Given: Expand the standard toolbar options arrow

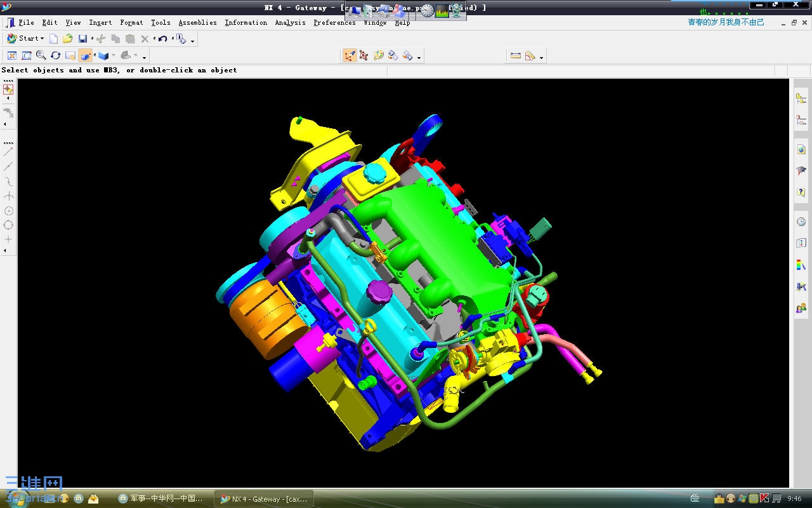Looking at the screenshot, I should [193, 41].
